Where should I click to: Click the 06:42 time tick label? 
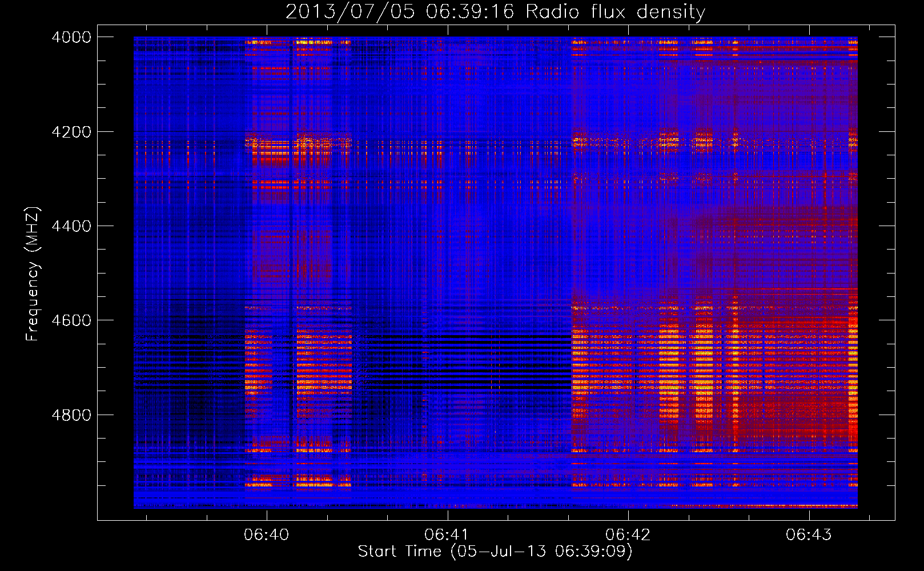pos(628,534)
